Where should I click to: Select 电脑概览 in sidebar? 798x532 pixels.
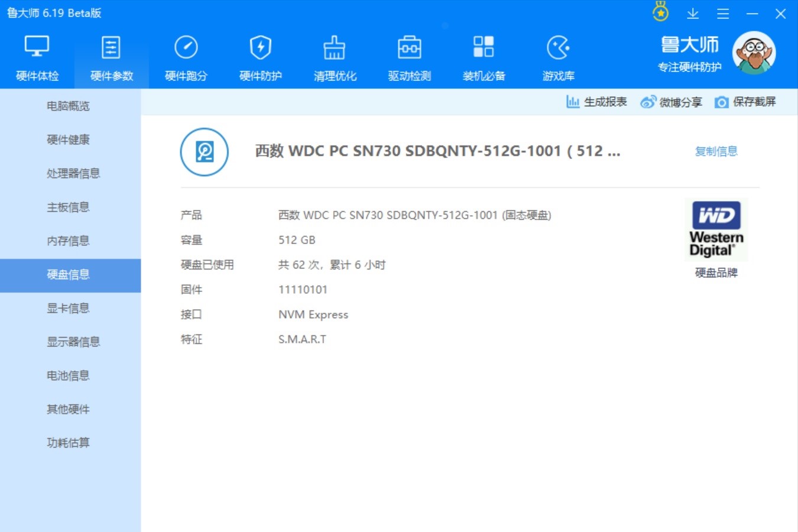tap(70, 106)
